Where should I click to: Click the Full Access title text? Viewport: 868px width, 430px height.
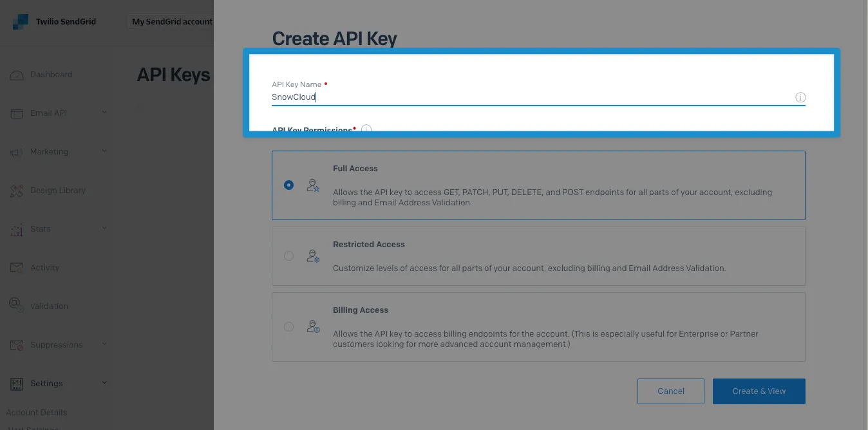(355, 169)
